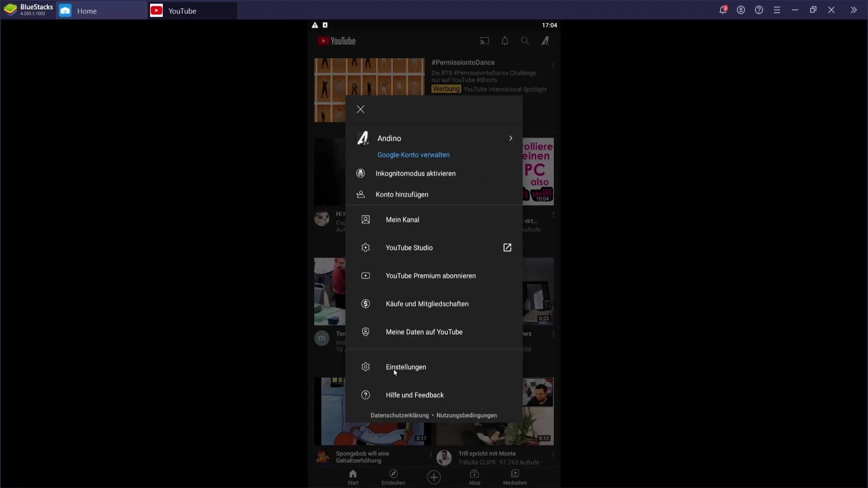Tap profile avatar in YouTube header
Image resolution: width=868 pixels, height=488 pixels.
tap(545, 41)
